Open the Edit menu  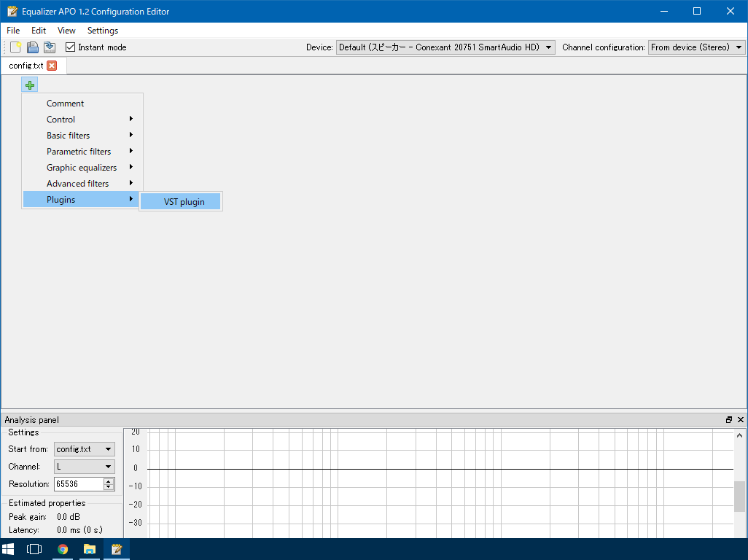(39, 31)
